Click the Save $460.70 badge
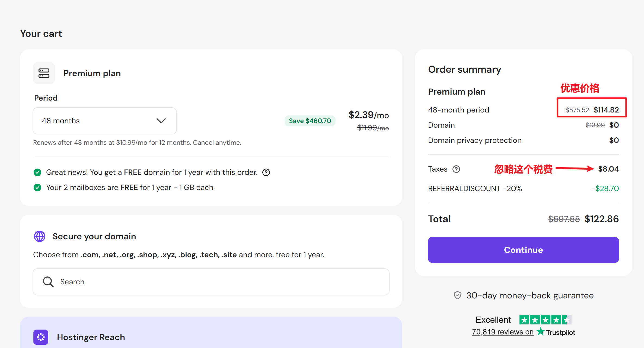This screenshot has width=644, height=348. [x=310, y=121]
